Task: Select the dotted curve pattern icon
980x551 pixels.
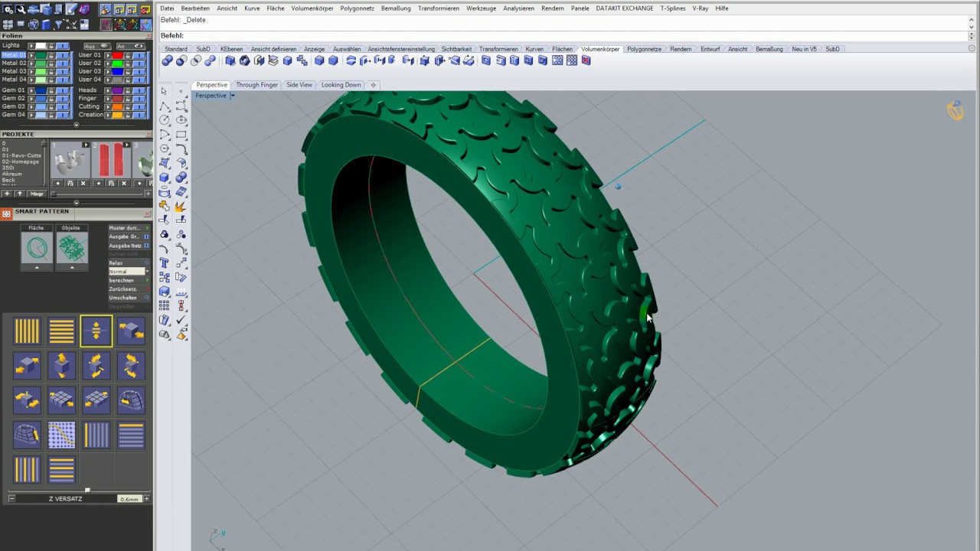Action: pyautogui.click(x=62, y=435)
